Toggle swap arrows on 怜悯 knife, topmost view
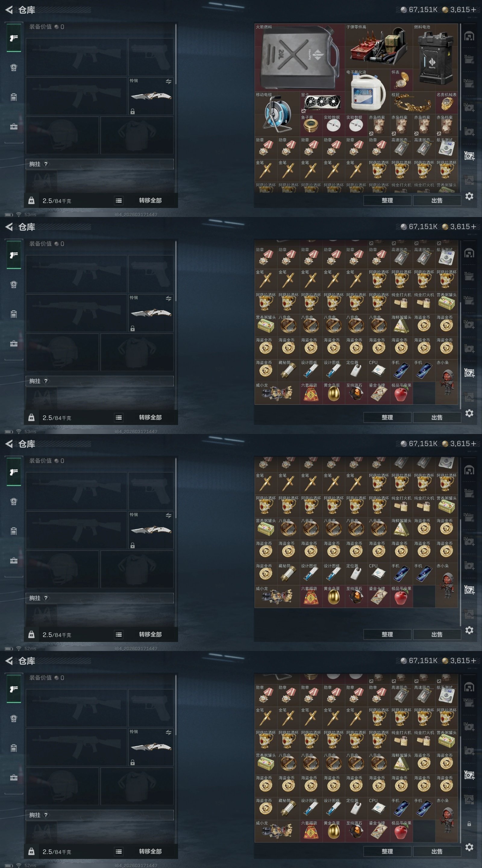 click(x=168, y=81)
